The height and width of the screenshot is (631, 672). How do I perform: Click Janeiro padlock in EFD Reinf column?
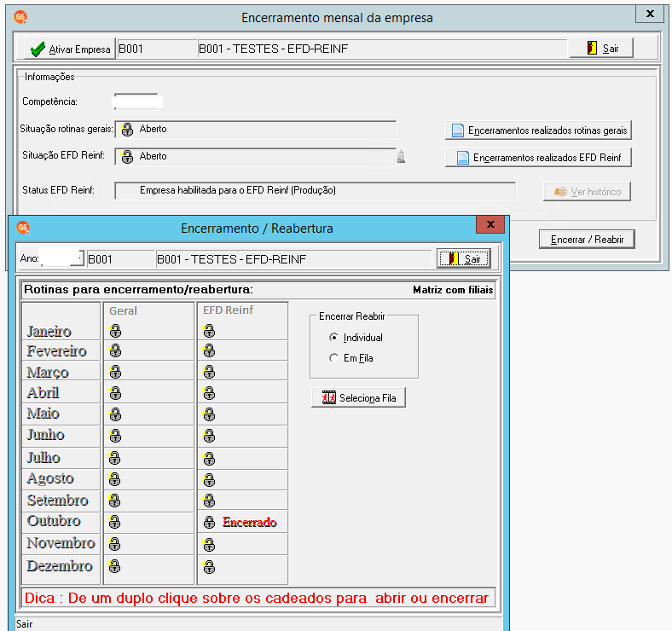click(x=209, y=331)
